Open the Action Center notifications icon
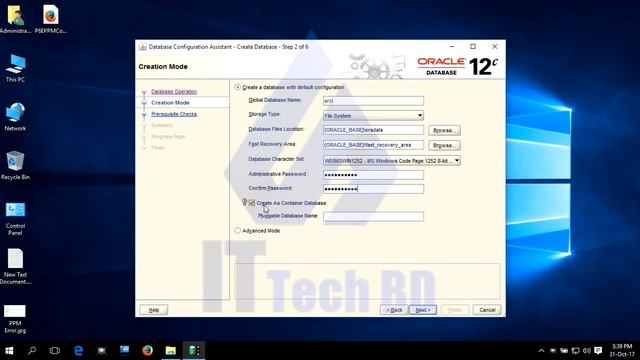 598,351
